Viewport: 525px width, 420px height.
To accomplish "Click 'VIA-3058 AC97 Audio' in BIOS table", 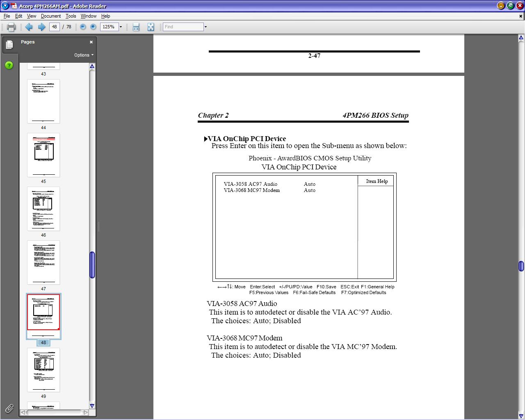I will click(251, 184).
